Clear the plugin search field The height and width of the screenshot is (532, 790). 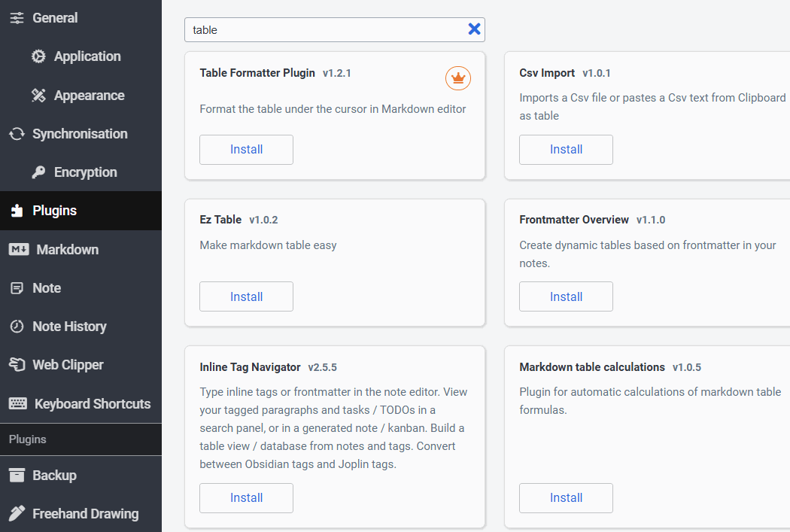tap(474, 29)
